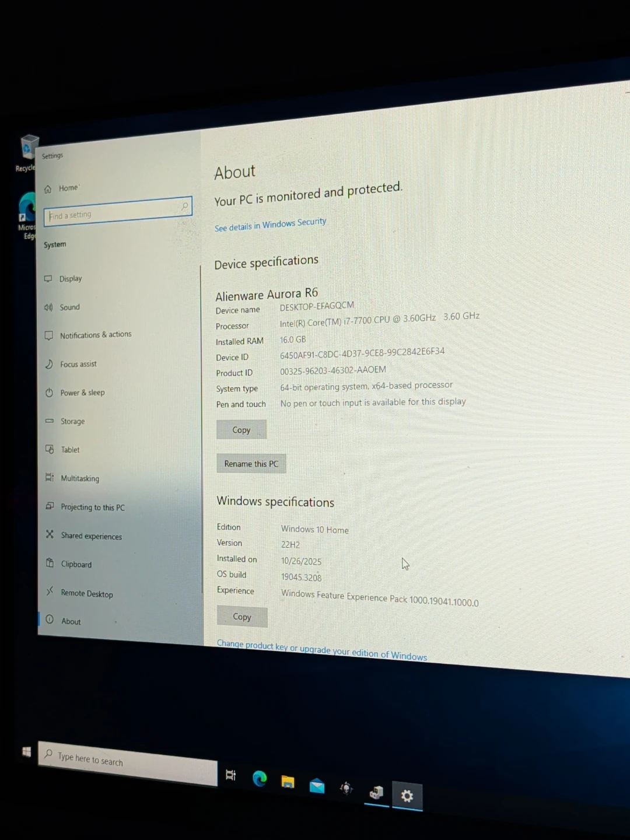This screenshot has width=630, height=840.
Task: Click installed on date 10/26/2025
Action: tap(301, 561)
